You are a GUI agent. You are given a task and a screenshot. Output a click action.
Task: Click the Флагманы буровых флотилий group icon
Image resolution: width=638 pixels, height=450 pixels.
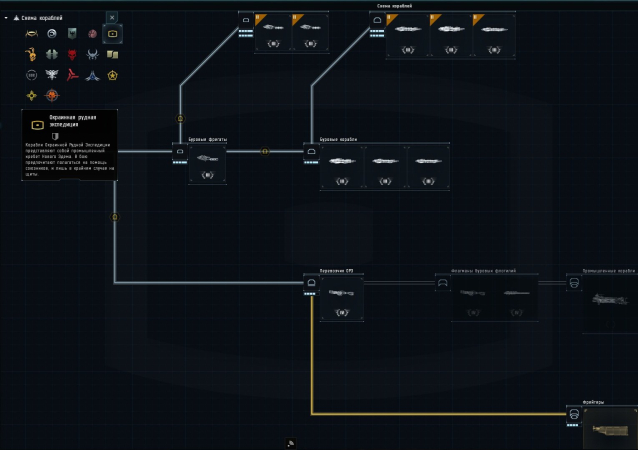[443, 283]
